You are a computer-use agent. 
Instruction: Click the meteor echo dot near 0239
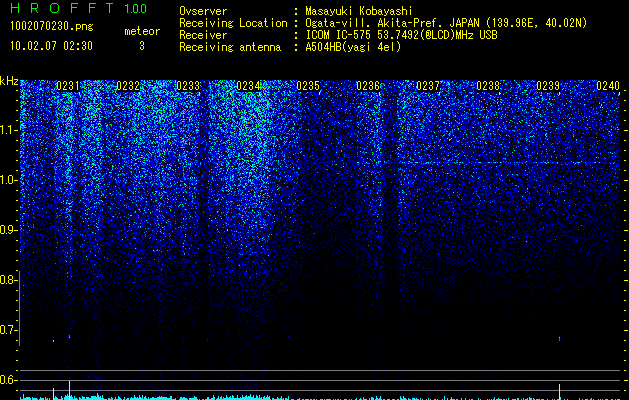tap(560, 339)
